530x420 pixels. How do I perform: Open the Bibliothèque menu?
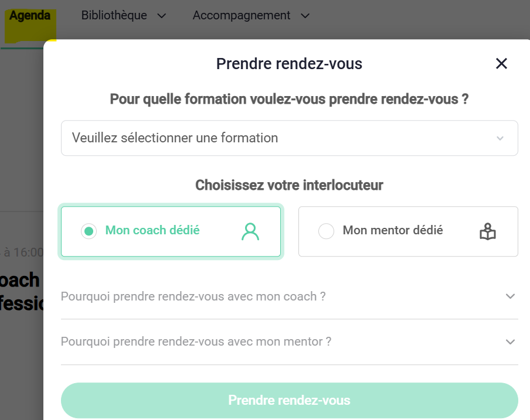pos(114,16)
